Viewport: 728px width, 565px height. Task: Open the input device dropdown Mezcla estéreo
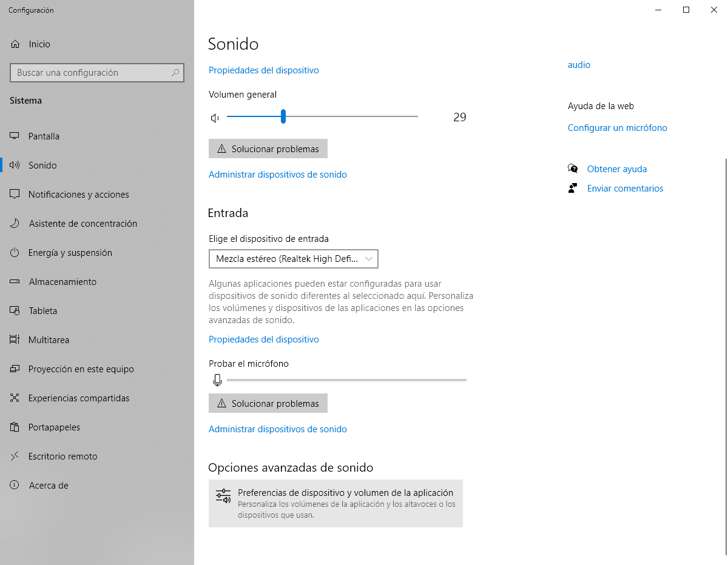click(x=293, y=259)
